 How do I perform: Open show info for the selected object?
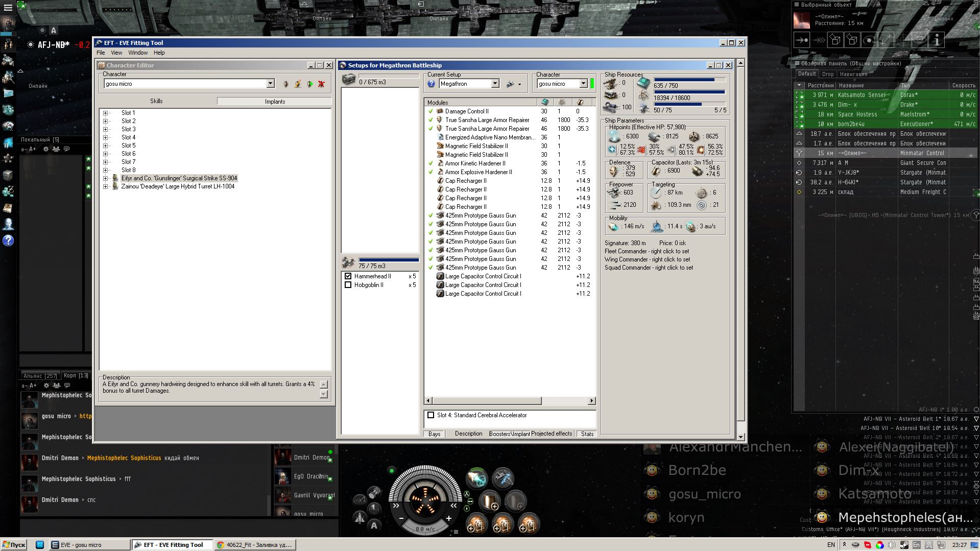[937, 40]
